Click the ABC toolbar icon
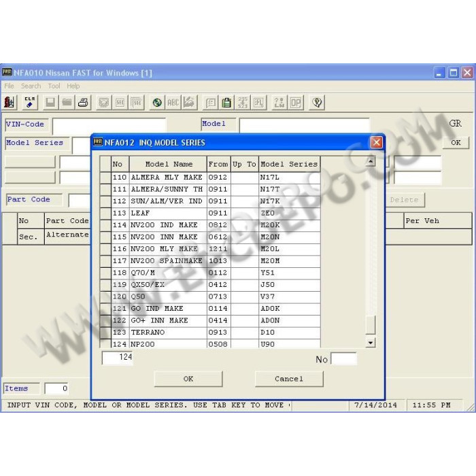This screenshot has width=476, height=476. (x=173, y=102)
